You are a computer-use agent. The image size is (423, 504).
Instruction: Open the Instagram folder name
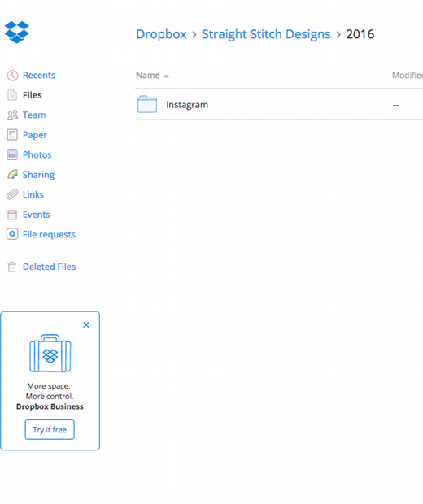click(187, 105)
